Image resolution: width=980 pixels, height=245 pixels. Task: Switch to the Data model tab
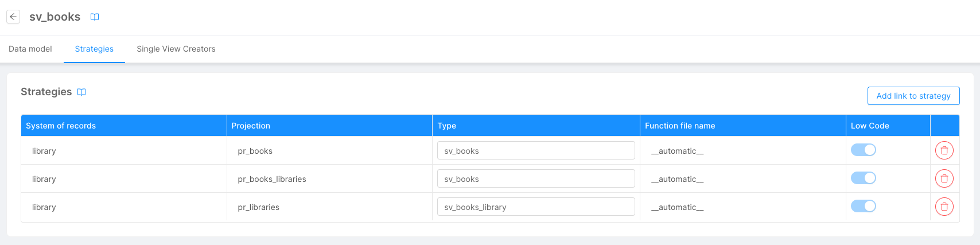tap(30, 49)
